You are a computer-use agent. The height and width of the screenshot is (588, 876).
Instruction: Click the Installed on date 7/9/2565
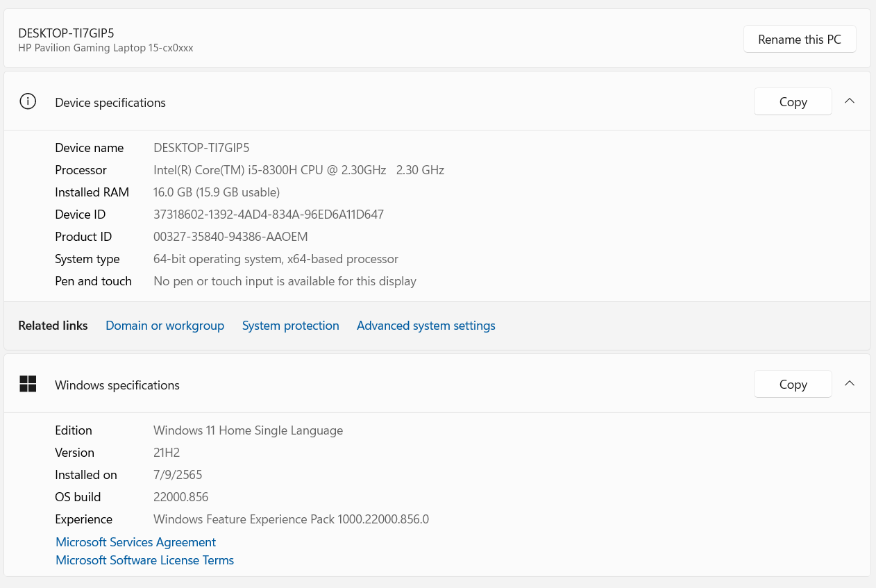(x=178, y=475)
